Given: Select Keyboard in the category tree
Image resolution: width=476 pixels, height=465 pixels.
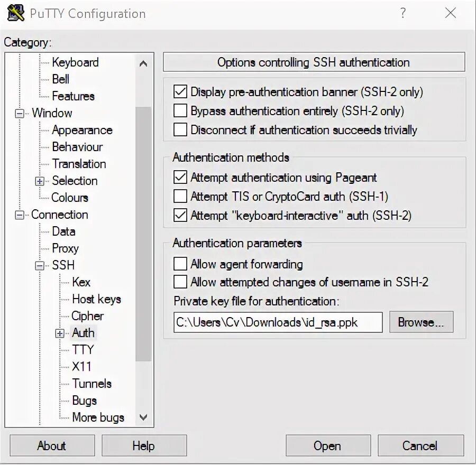Looking at the screenshot, I should pos(75,62).
